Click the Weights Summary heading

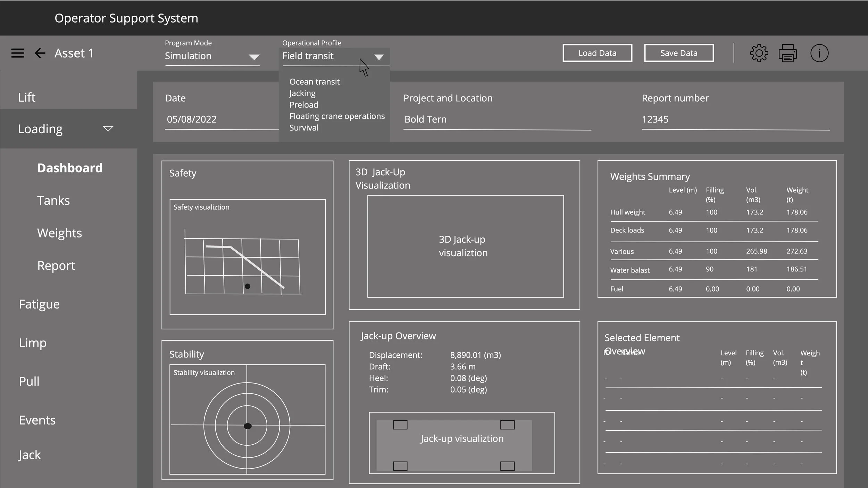(650, 177)
